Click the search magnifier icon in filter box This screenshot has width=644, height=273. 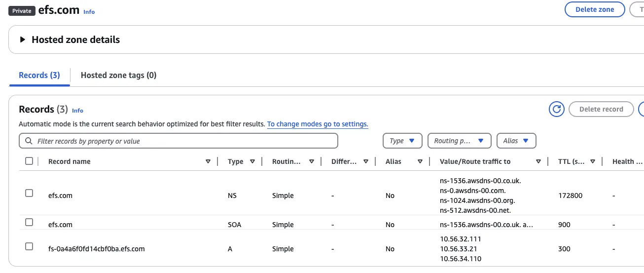tap(29, 141)
